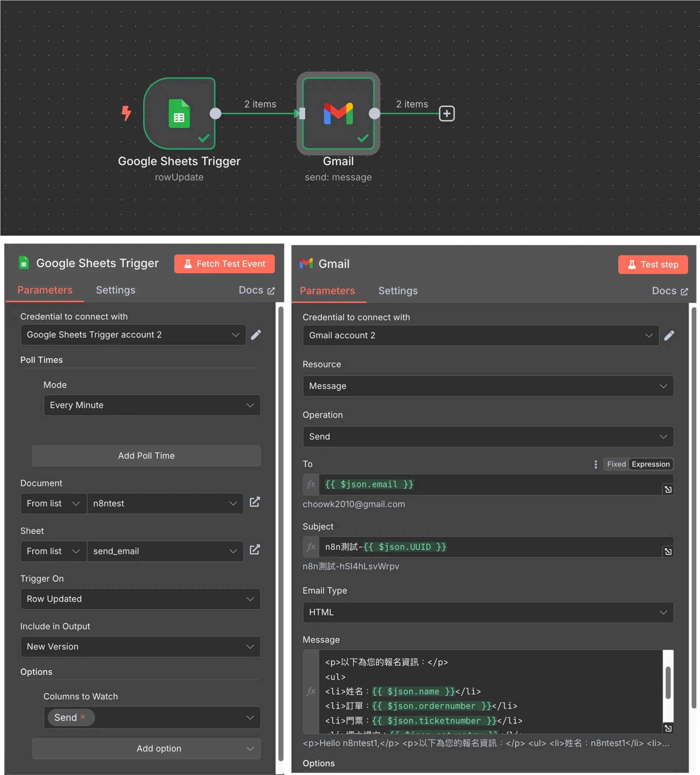Open Docs link in Google Sheets Trigger panel

257,290
